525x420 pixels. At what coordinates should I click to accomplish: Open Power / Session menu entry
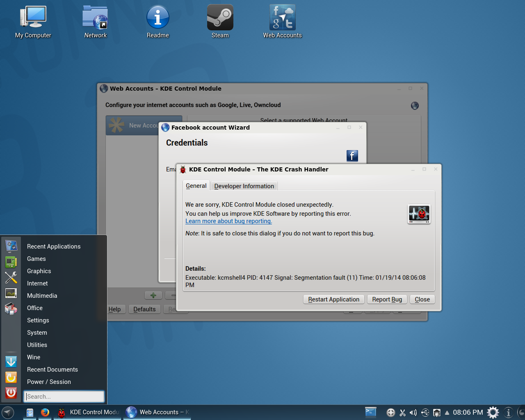coord(49,382)
